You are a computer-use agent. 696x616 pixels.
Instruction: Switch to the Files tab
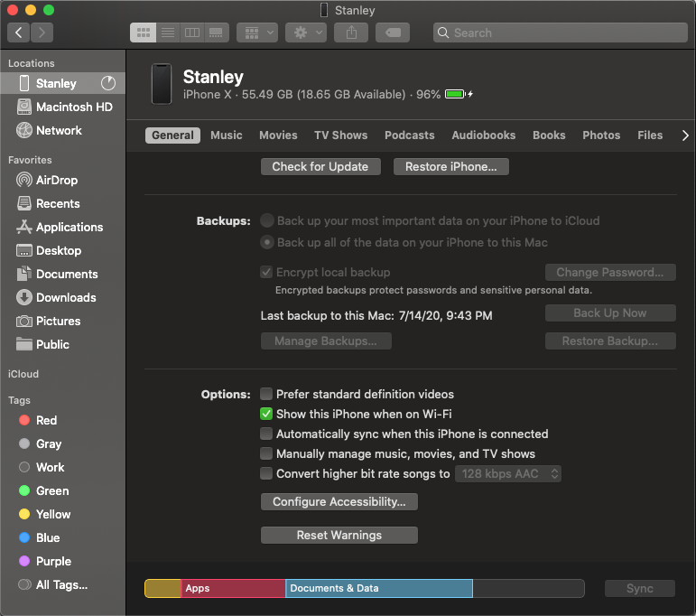[650, 135]
